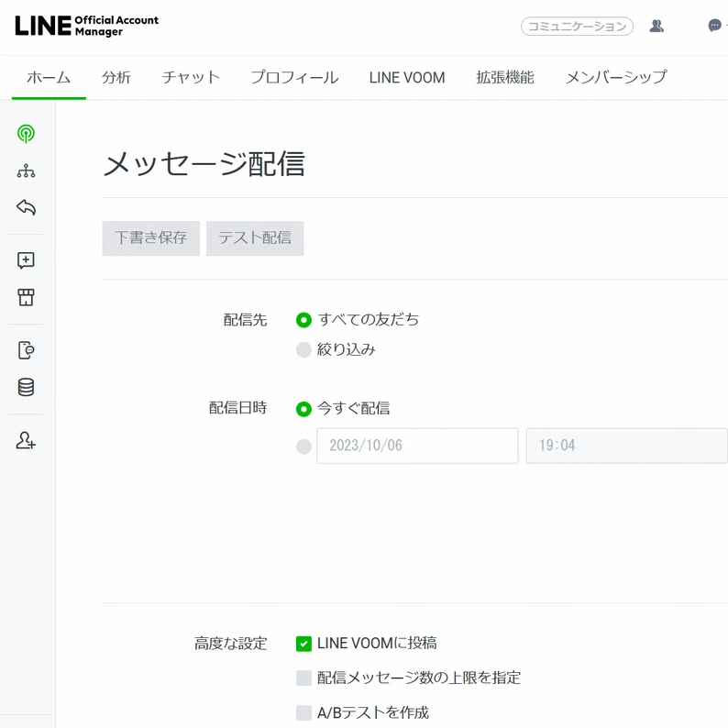The width and height of the screenshot is (728, 728).
Task: Switch to the LINE VOOM tab
Action: tap(407, 77)
